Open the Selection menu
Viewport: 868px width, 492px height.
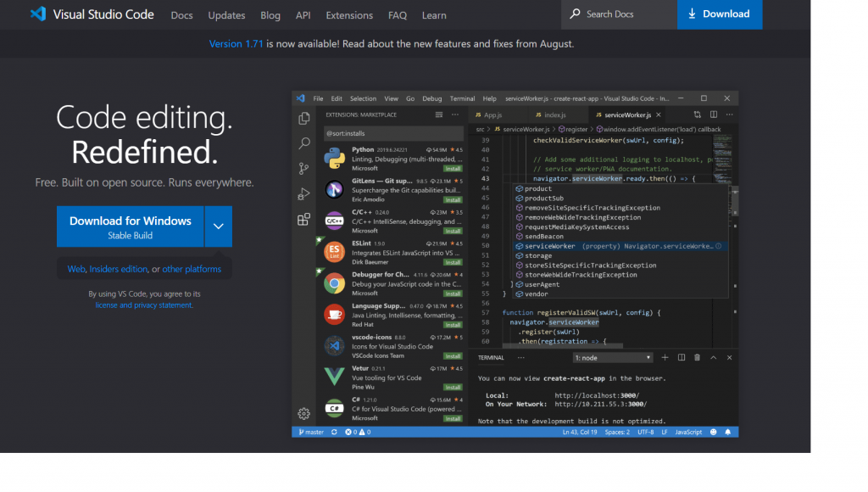[363, 98]
